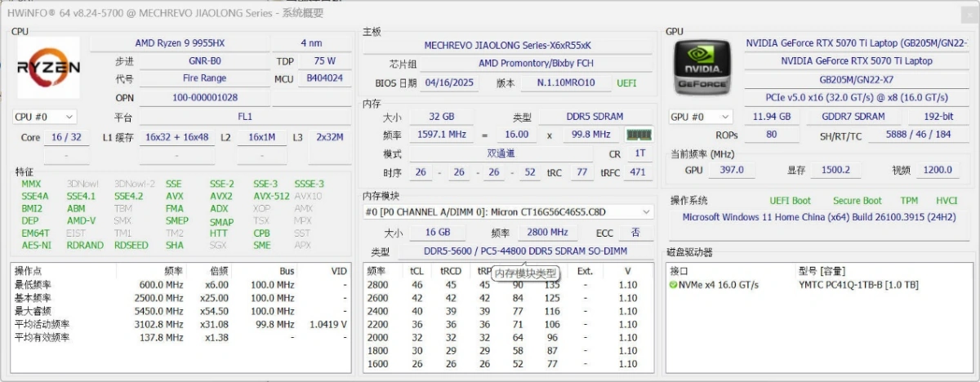Click the Fire Range codename field
This screenshot has width=980, height=382.
pyautogui.click(x=205, y=78)
